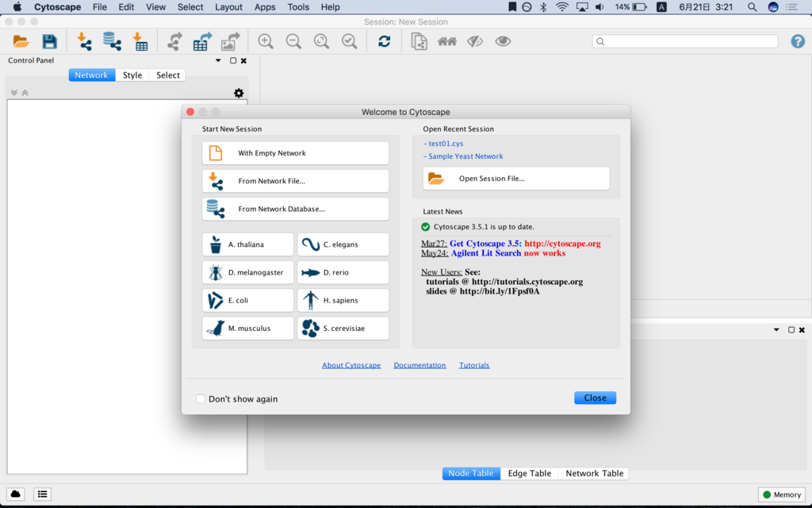
Task: Zoom to selected region icon
Action: 350,41
